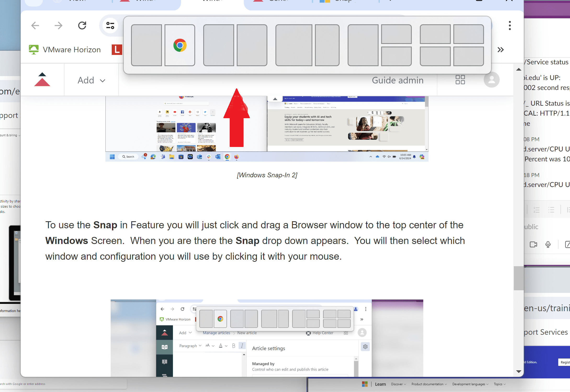Screen dimensions: 570x392
Task: Select snap zone with Chrome icon
Action: click(x=180, y=45)
